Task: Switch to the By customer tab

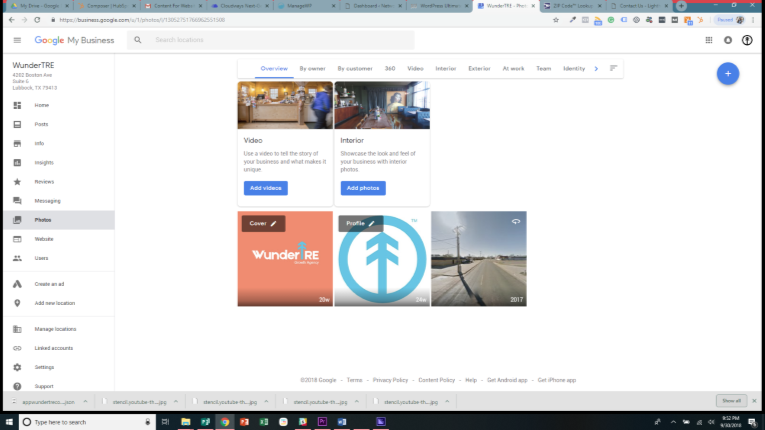Action: (355, 69)
